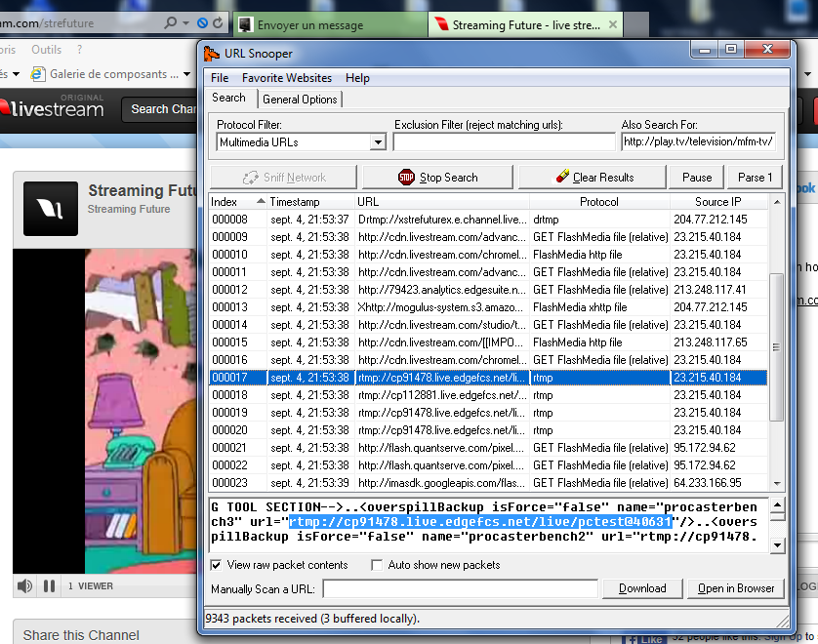Open dropdown arrow next to Galerie de composants
This screenshot has width=818, height=644.
pos(186,74)
